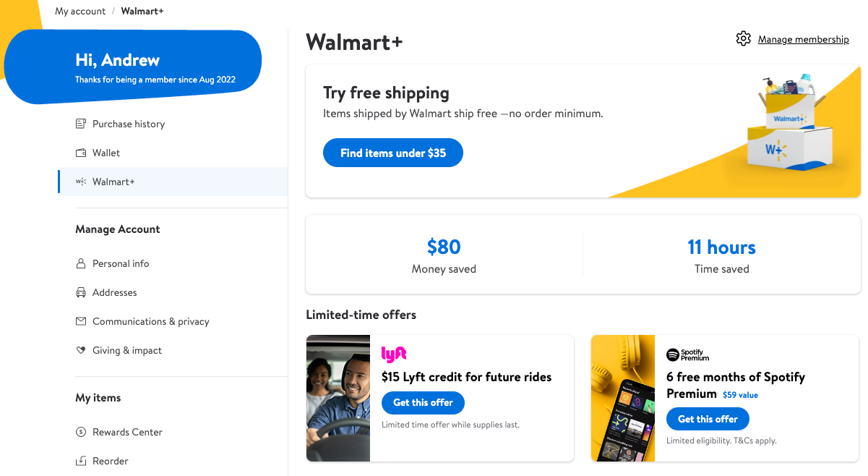Click the Walmart+ spark icon in sidebar
The height and width of the screenshot is (476, 868).
pos(81,182)
